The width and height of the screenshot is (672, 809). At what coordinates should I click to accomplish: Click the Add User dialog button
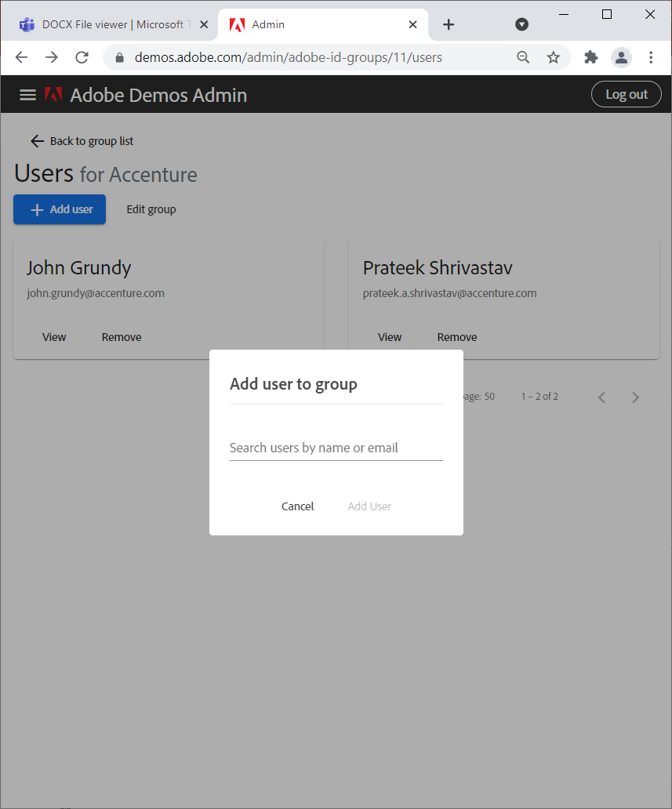(x=369, y=506)
